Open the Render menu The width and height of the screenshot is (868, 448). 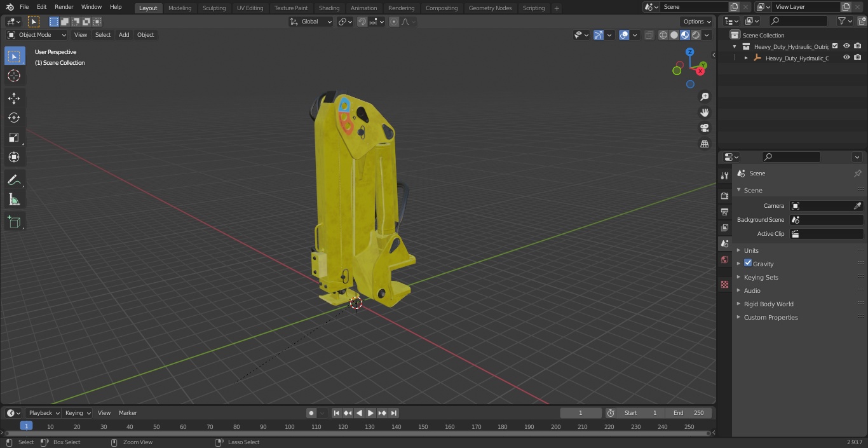point(64,7)
